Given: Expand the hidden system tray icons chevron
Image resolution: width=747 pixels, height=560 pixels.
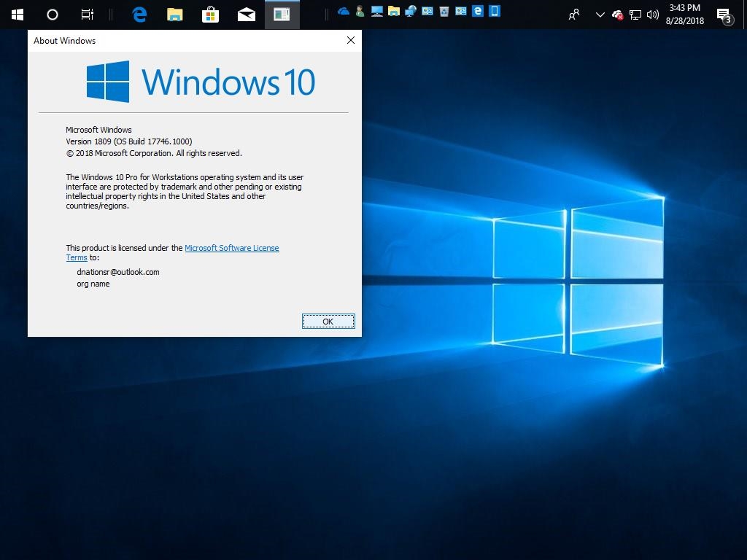Looking at the screenshot, I should [600, 15].
